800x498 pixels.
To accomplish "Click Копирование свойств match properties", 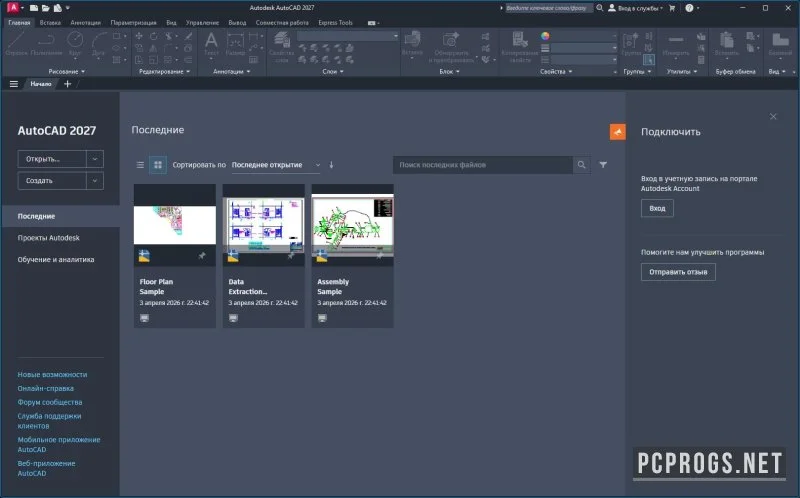I will pyautogui.click(x=520, y=46).
